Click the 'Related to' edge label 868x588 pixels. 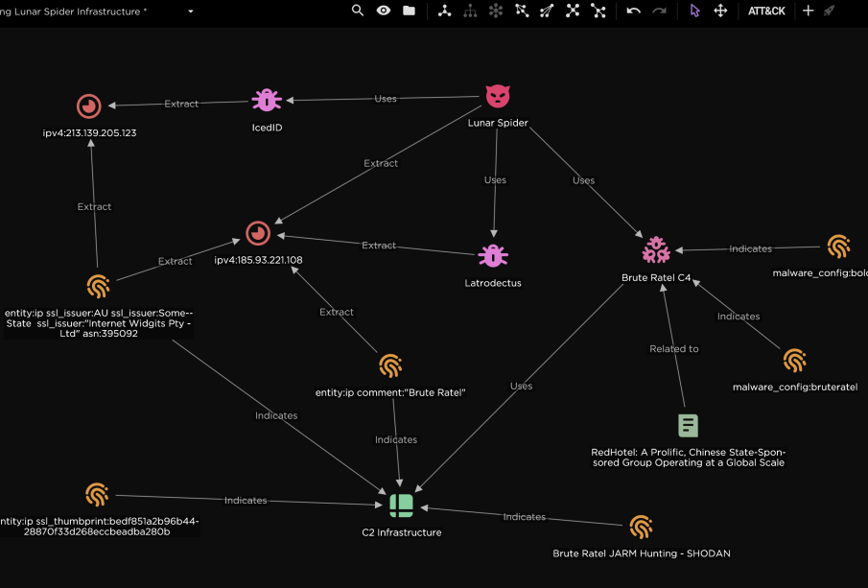[x=673, y=349]
